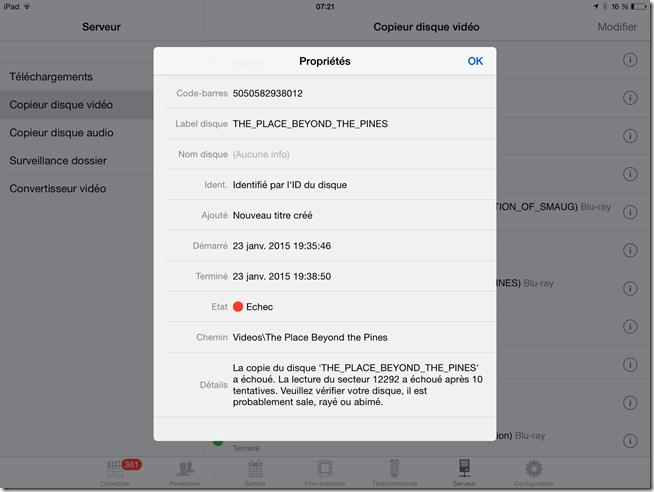Tap the Détails error message text

coord(357,385)
